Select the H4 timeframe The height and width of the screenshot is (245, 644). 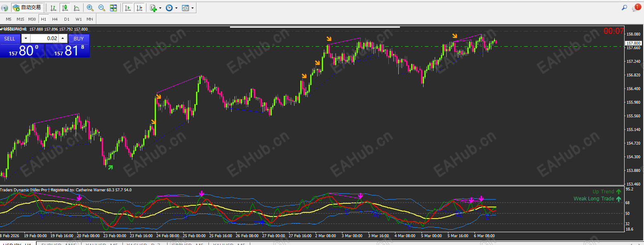[x=55, y=19]
